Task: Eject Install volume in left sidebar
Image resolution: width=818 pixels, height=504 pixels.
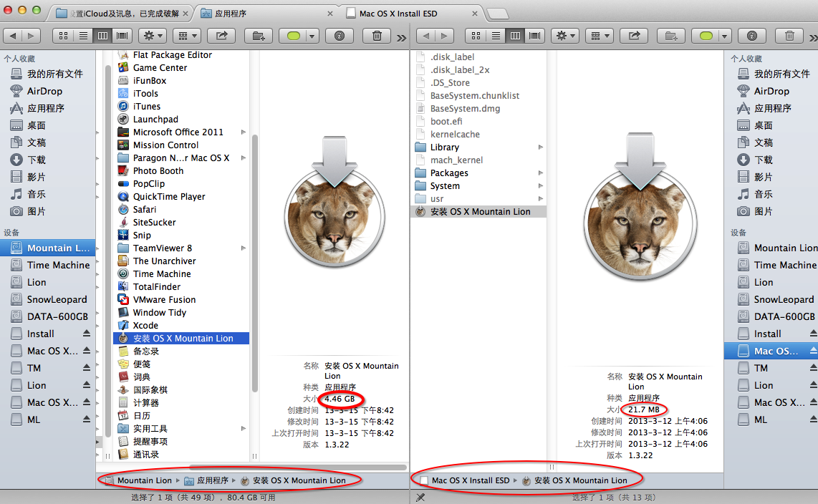Action: click(87, 334)
